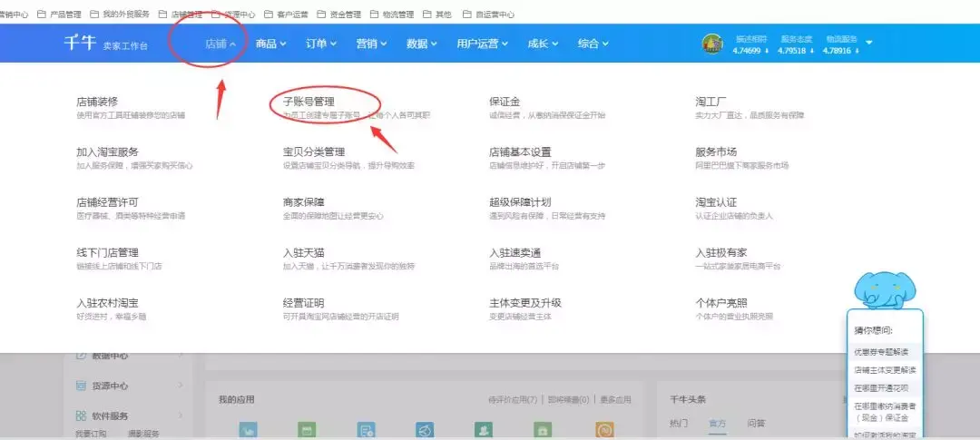Screen dimensions: 980x440
Task: Open the first blue app icon in 我的应用
Action: (248, 430)
